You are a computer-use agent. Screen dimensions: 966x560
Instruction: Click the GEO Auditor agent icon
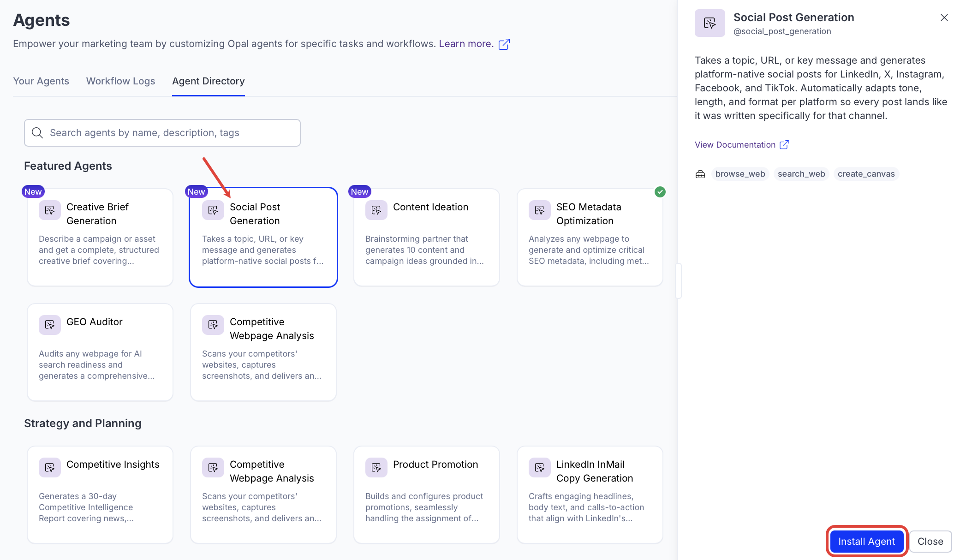[x=50, y=325]
